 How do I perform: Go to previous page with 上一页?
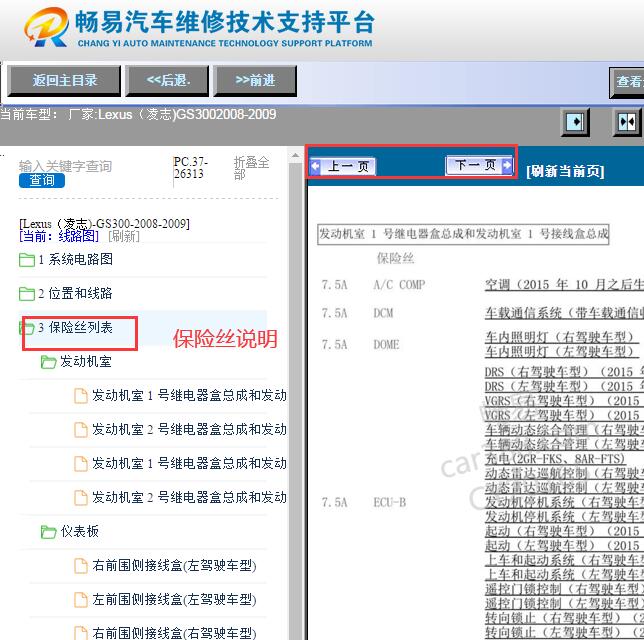point(343,166)
